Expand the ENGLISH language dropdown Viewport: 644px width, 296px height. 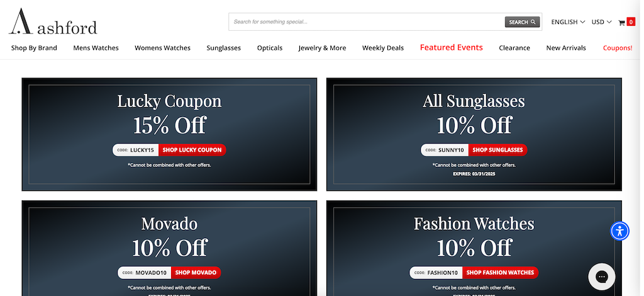point(568,22)
